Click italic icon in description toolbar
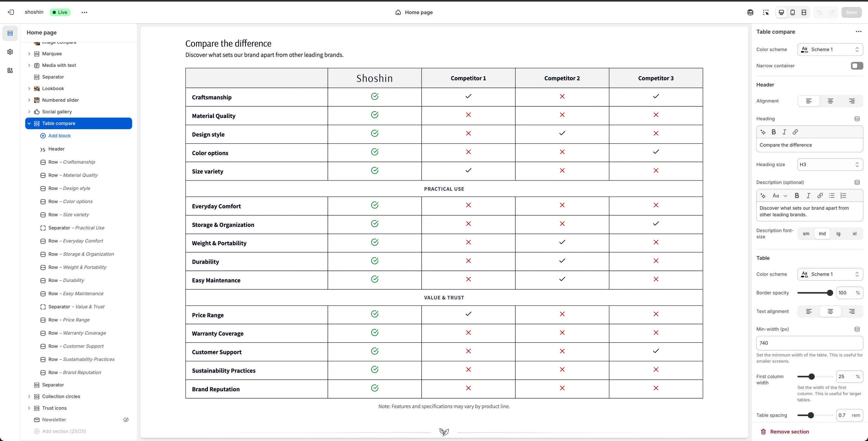The height and width of the screenshot is (441, 868). [808, 196]
